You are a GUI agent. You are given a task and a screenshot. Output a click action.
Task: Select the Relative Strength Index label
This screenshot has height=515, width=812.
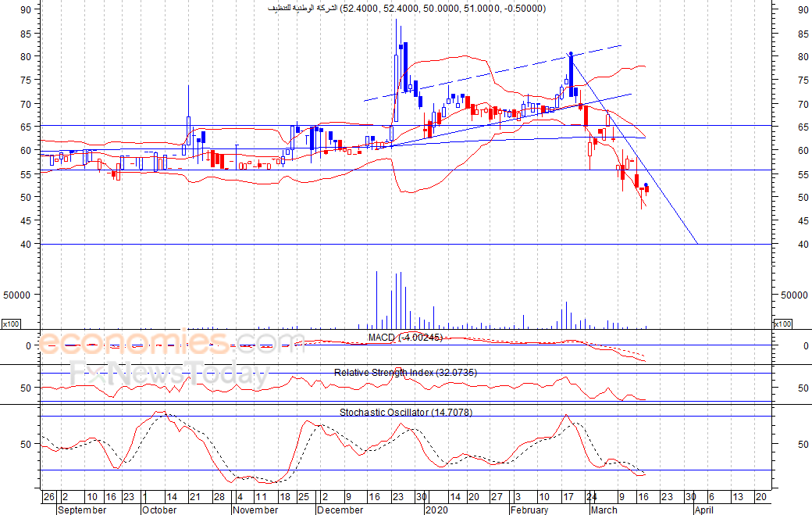point(405,373)
